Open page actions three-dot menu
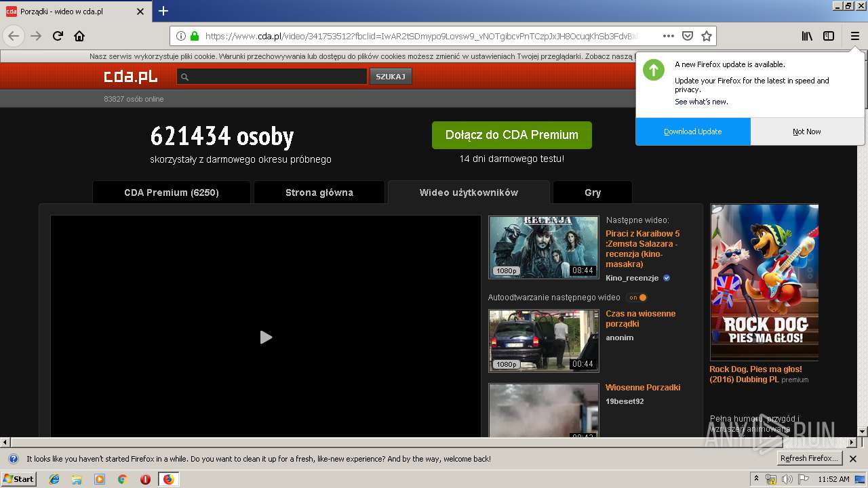 (x=668, y=36)
